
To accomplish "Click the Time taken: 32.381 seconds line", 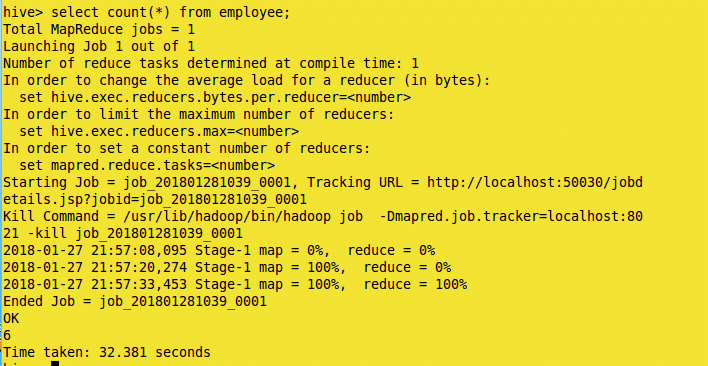I will coord(107,352).
